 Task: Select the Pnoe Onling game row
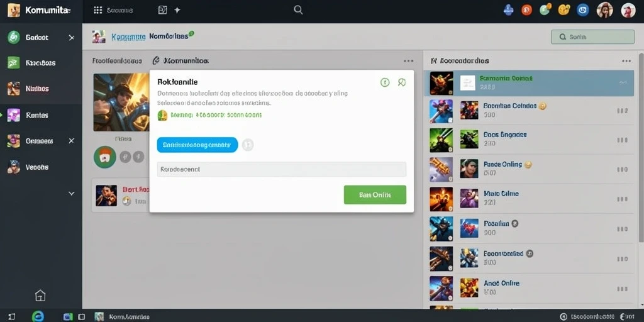click(x=528, y=169)
